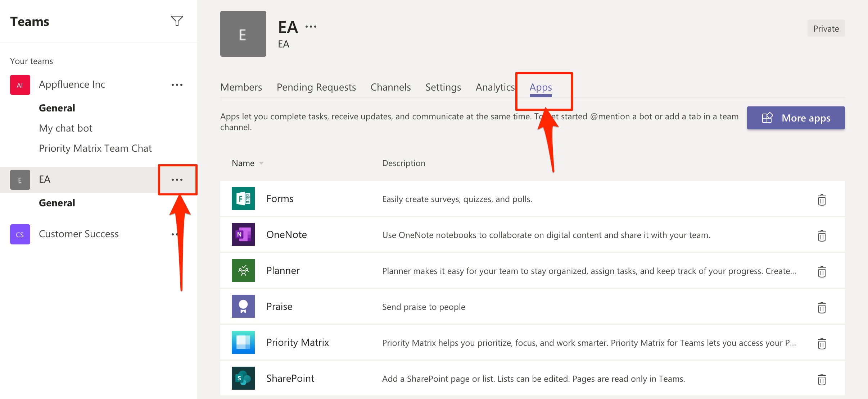Click the Private label
The image size is (868, 399).
[826, 28]
